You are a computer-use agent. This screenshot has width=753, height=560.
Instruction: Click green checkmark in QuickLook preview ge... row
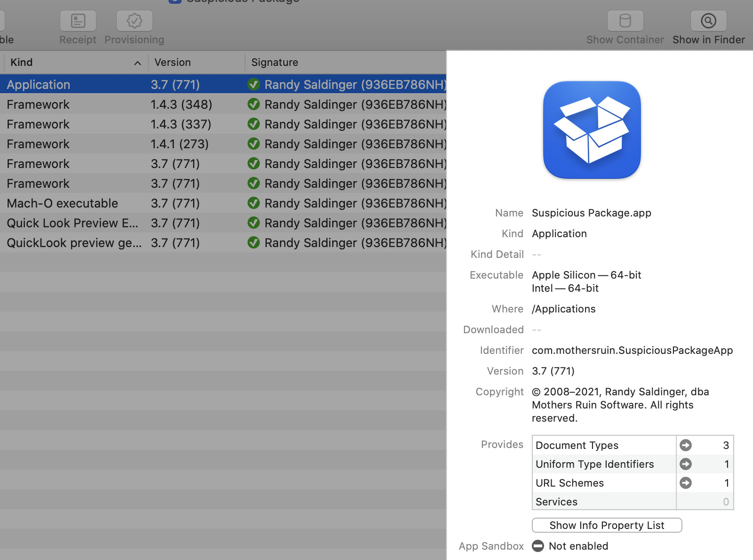point(254,243)
